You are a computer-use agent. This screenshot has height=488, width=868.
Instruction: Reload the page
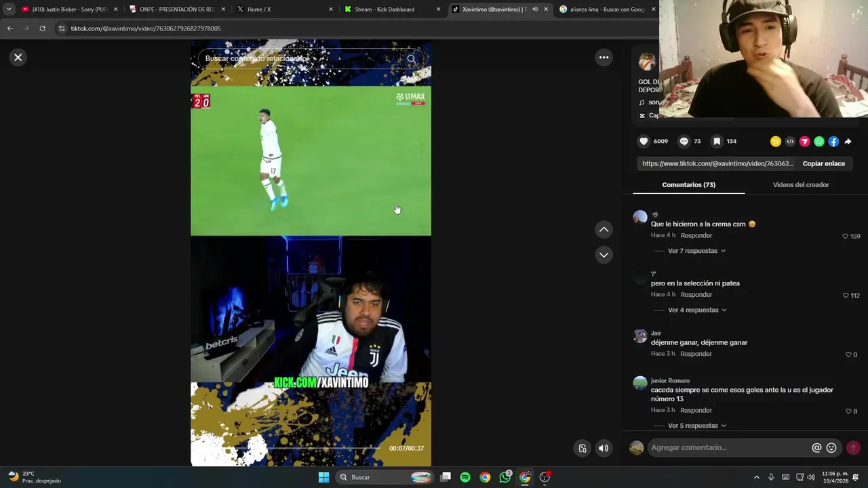click(x=42, y=28)
